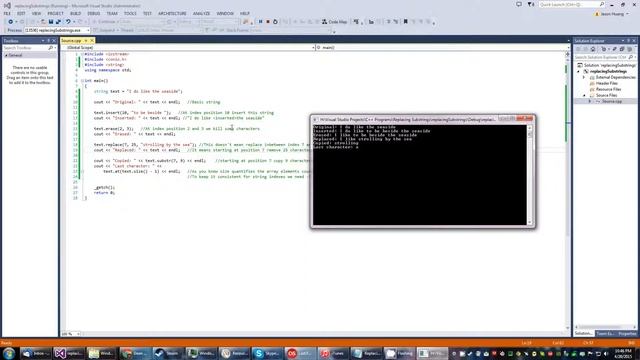Open Steam from the taskbar
Image resolution: width=640 pixels, height=360 pixels.
pos(168,353)
